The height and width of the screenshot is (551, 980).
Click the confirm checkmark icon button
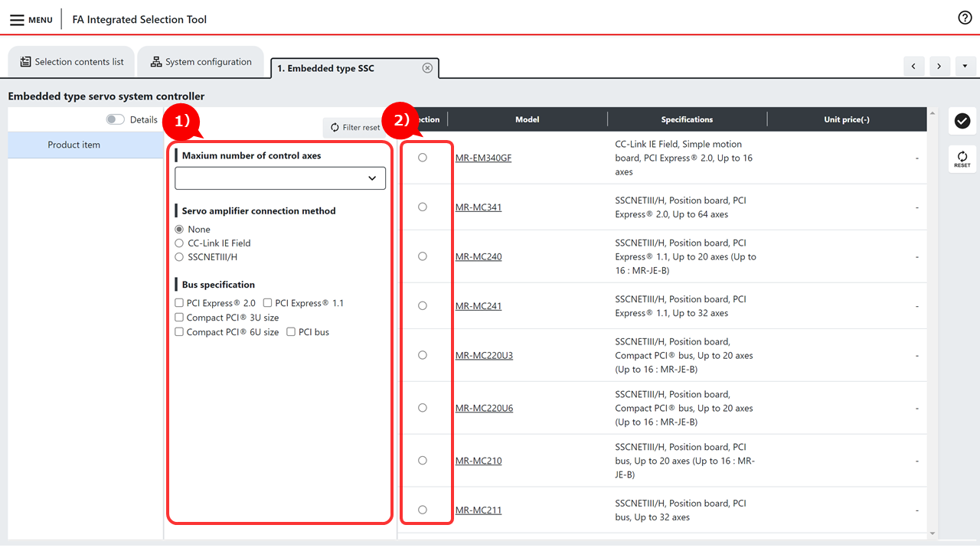coord(962,121)
